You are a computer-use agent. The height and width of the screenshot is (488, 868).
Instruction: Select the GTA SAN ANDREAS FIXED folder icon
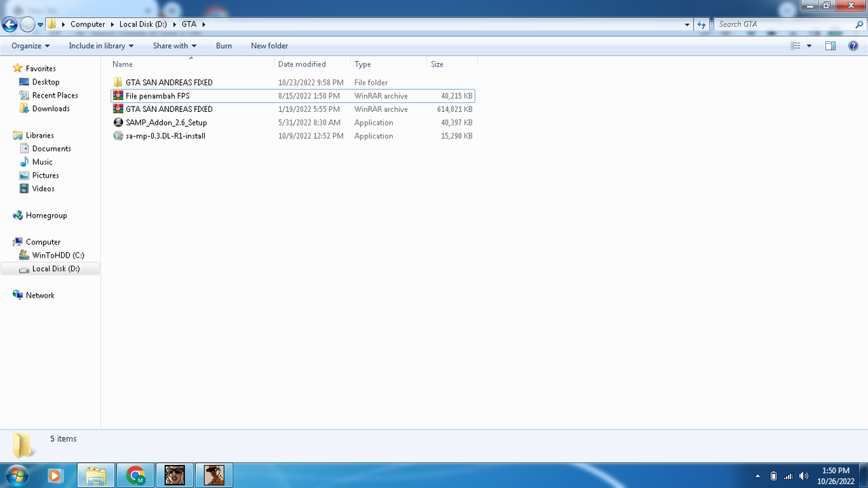118,83
